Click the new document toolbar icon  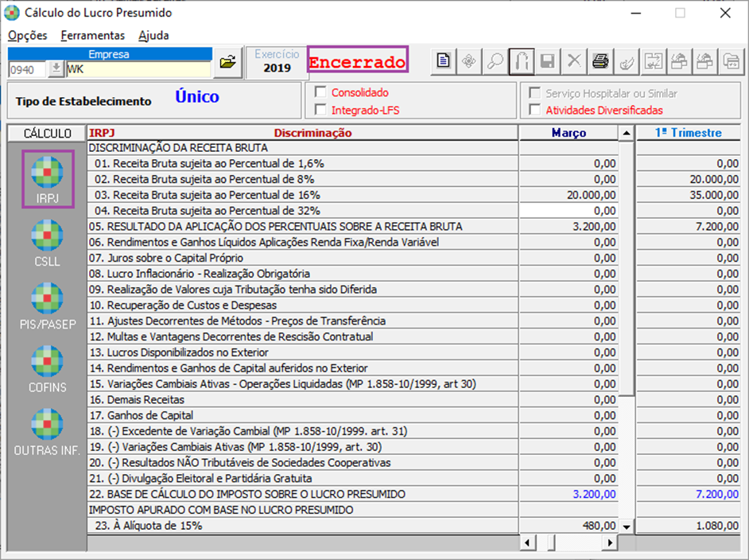pyautogui.click(x=444, y=61)
